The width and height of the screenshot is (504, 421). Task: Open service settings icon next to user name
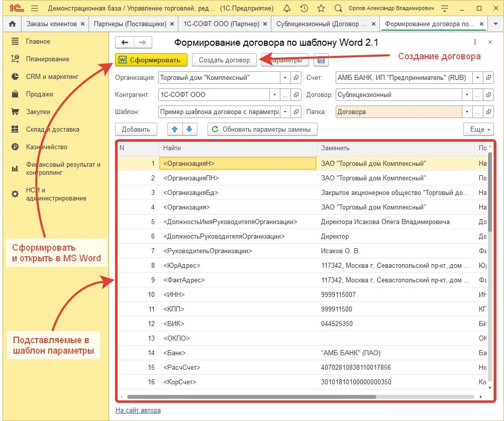pos(445,8)
